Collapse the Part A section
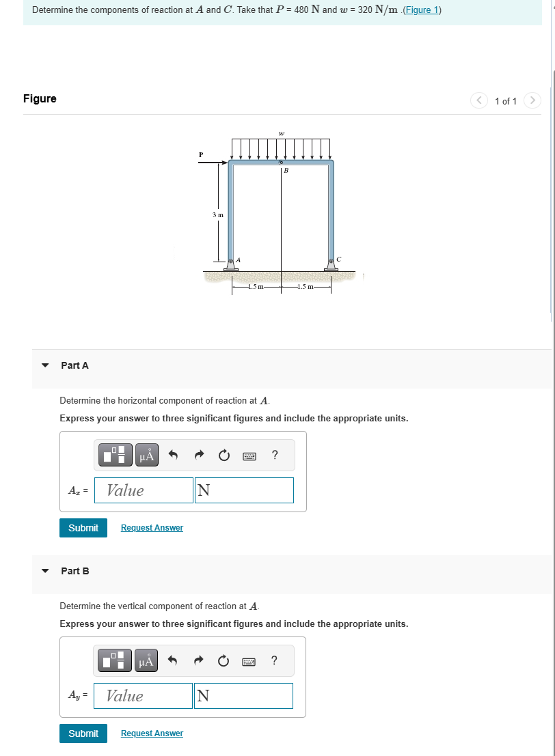The image size is (555, 756). [x=44, y=365]
